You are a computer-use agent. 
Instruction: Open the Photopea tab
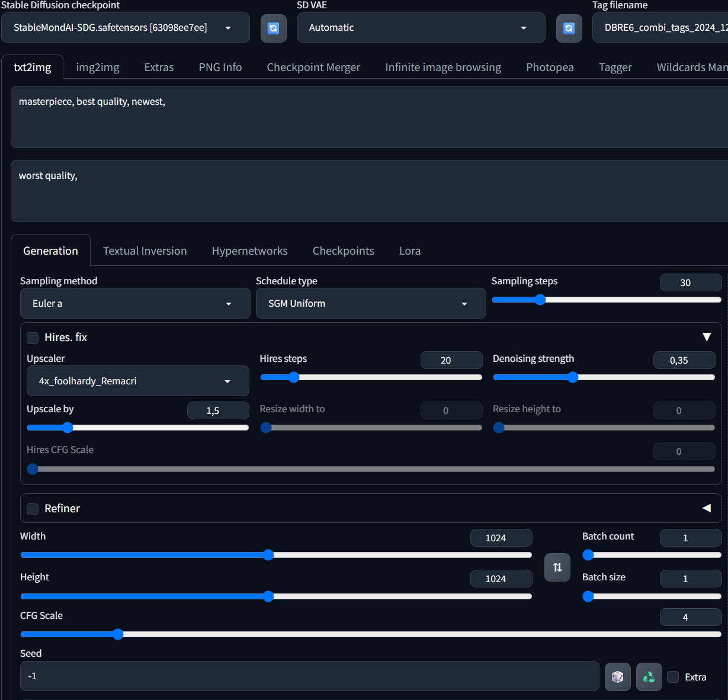[550, 68]
